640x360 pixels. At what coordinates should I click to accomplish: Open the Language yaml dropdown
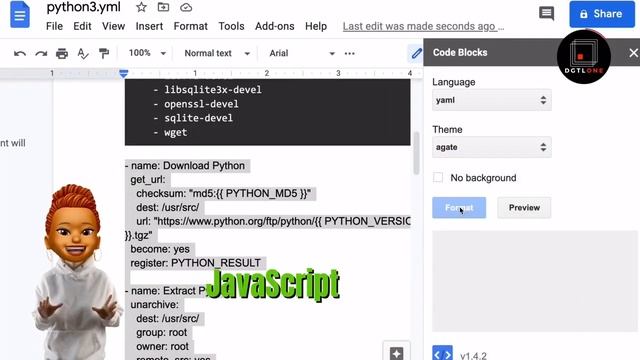tap(491, 100)
